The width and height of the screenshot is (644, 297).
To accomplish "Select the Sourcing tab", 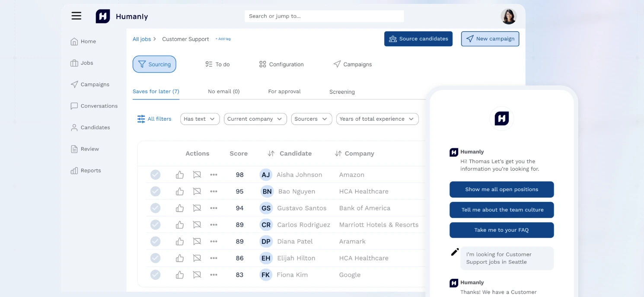I will pos(154,64).
